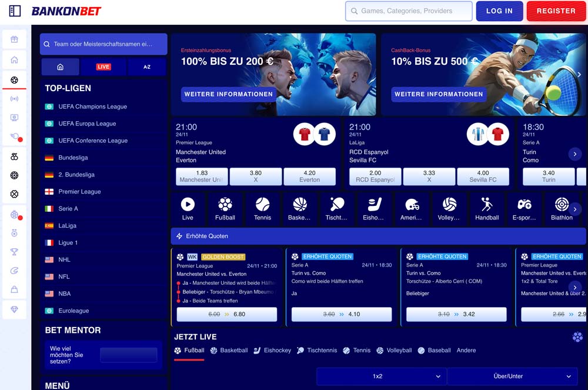Click the REGISTER button
This screenshot has width=588, height=390.
click(x=556, y=11)
